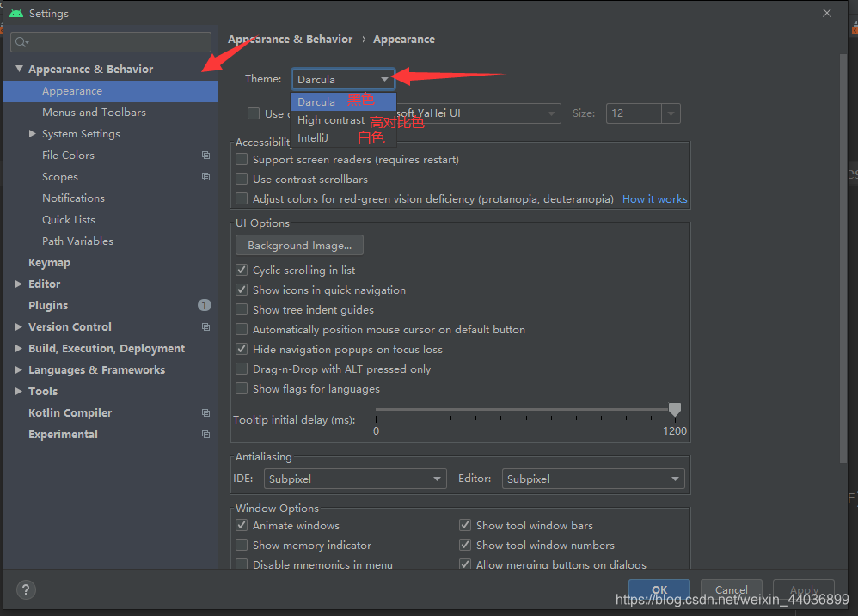Toggle Use contrast scrollbars checkbox
858x616 pixels.
[x=242, y=179]
